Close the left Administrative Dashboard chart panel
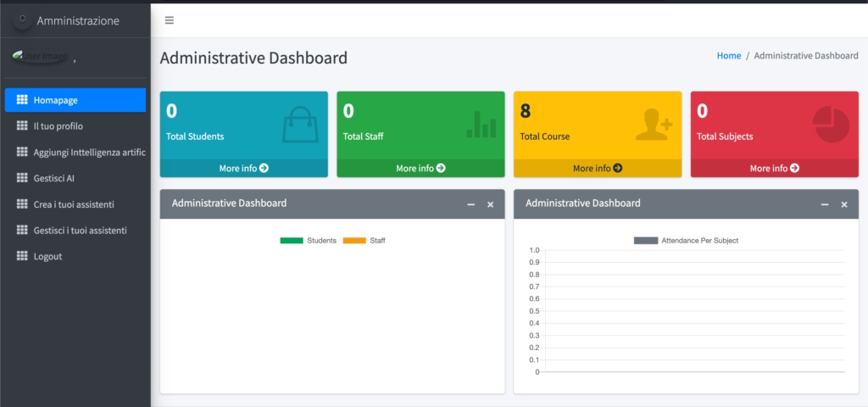The image size is (868, 407). click(491, 205)
